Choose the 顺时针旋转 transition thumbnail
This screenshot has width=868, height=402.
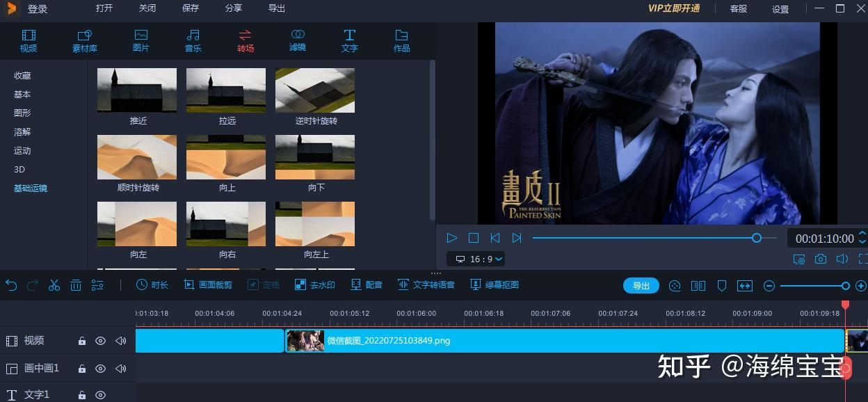137,157
